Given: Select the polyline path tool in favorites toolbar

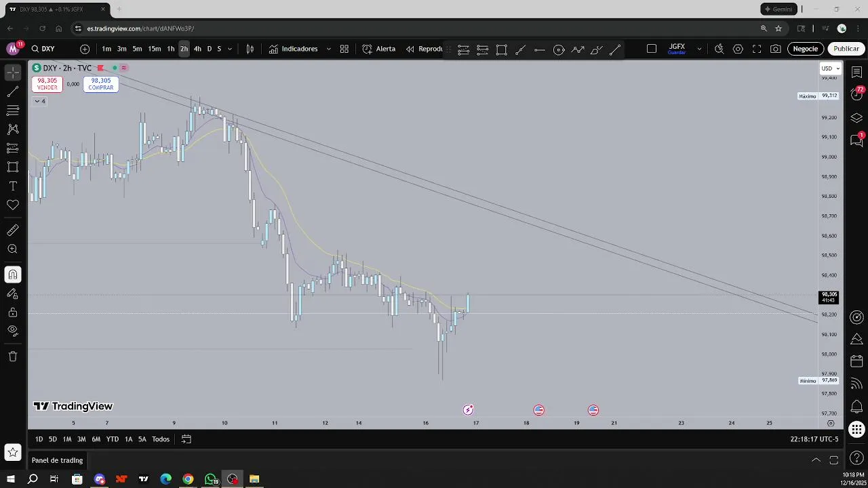Looking at the screenshot, I should click(x=578, y=49).
